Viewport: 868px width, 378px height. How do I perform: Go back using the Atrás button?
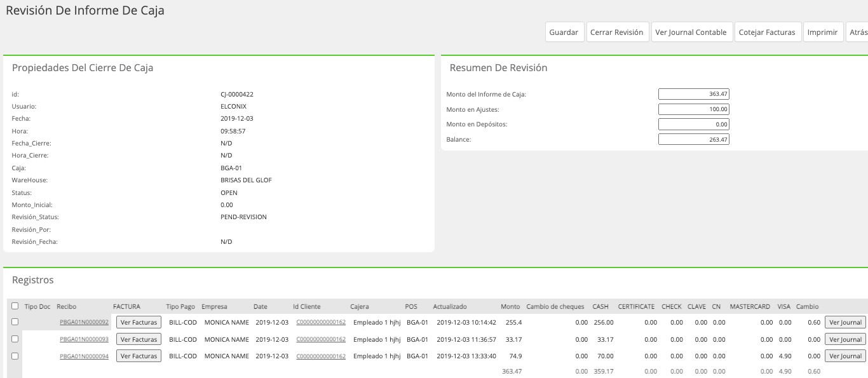[x=857, y=32]
